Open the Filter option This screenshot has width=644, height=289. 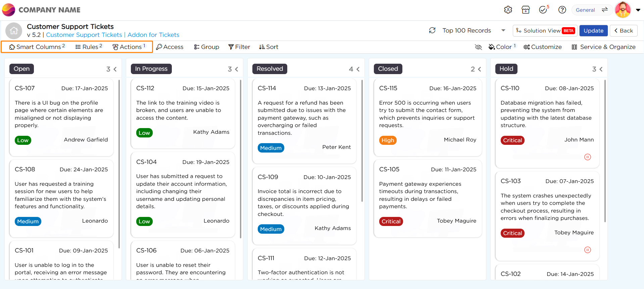click(239, 47)
